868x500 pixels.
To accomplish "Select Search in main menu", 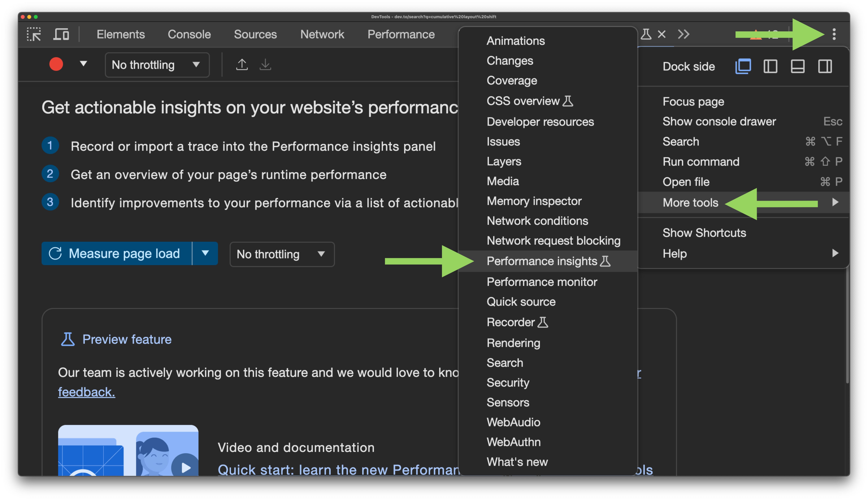I will tap(743, 141).
